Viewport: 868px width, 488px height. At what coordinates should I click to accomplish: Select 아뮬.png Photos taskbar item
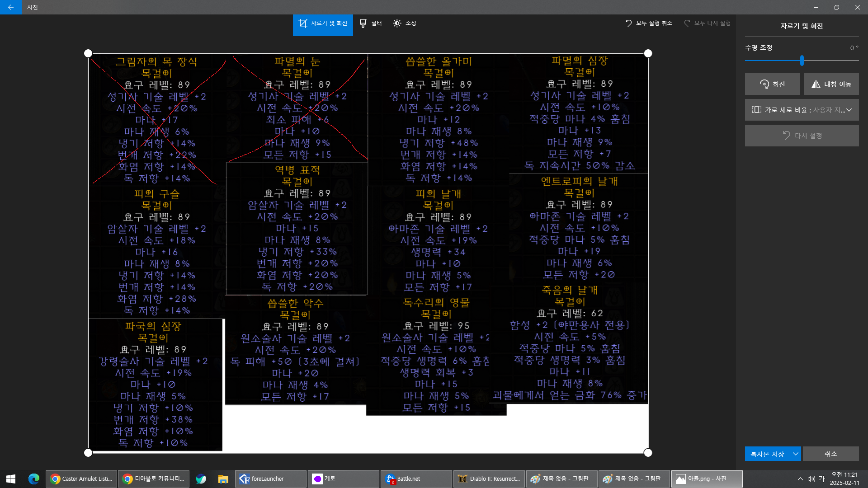[707, 479]
